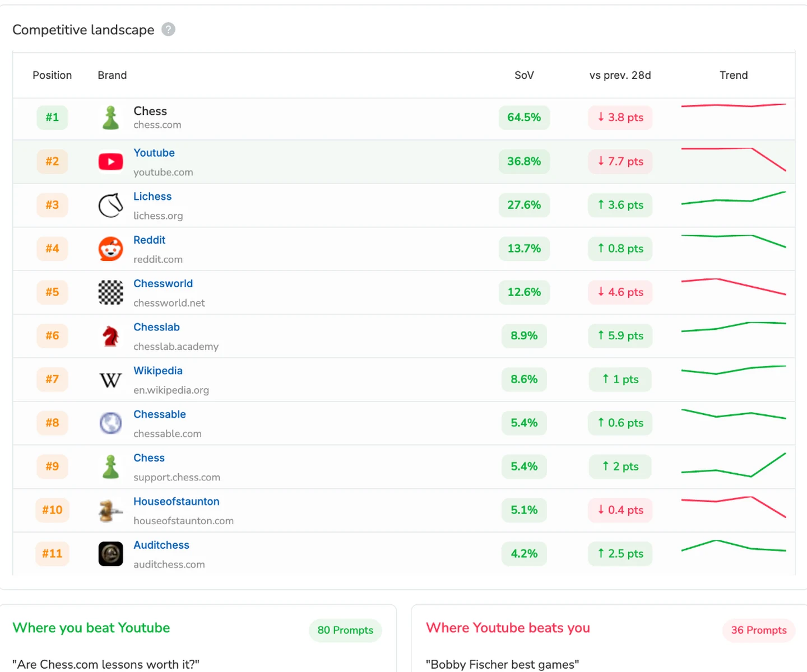Sort table by the Position column header
The width and height of the screenshot is (807, 672).
52,75
